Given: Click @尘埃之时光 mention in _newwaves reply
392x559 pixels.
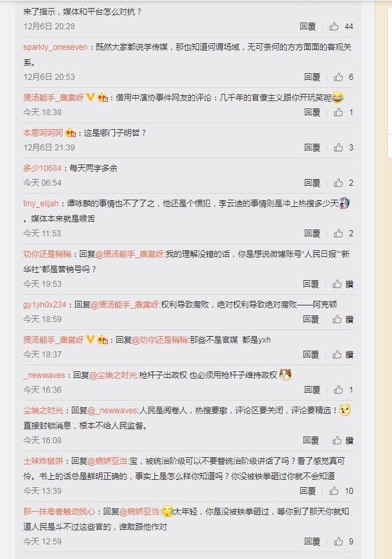Looking at the screenshot, I should click(113, 375).
